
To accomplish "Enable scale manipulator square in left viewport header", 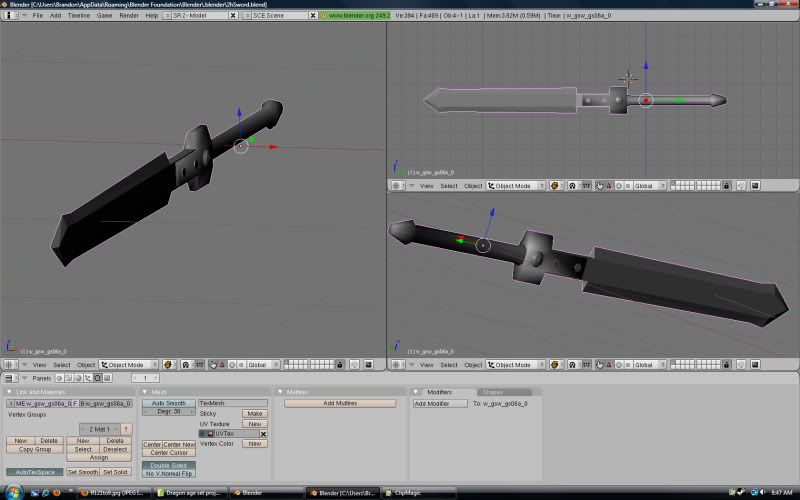I will [x=241, y=365].
